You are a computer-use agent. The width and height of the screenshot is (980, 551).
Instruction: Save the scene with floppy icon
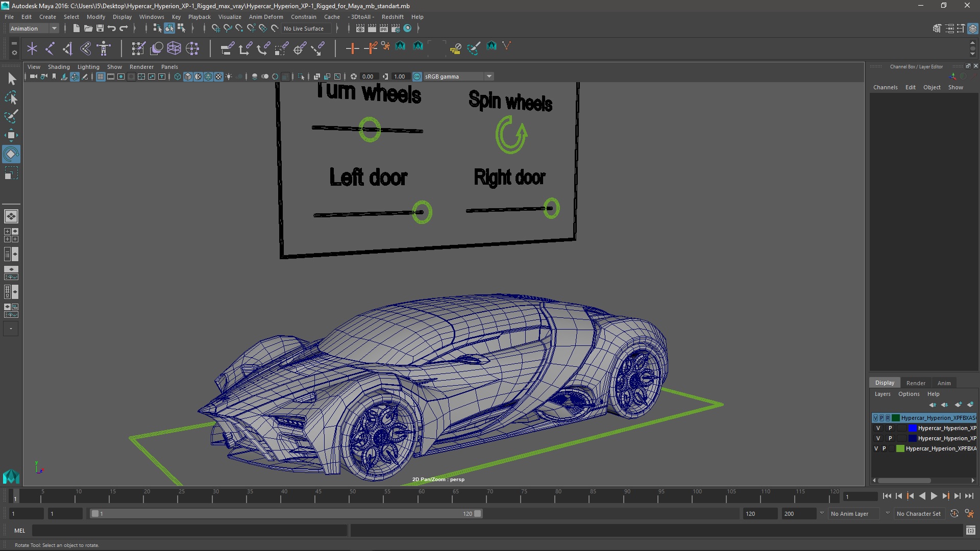click(100, 29)
